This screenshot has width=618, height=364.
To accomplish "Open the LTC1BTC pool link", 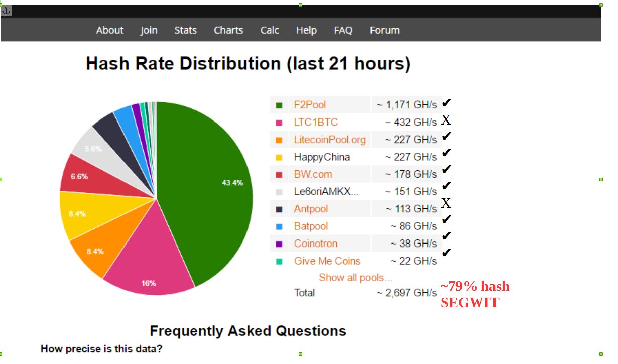I will pos(316,122).
